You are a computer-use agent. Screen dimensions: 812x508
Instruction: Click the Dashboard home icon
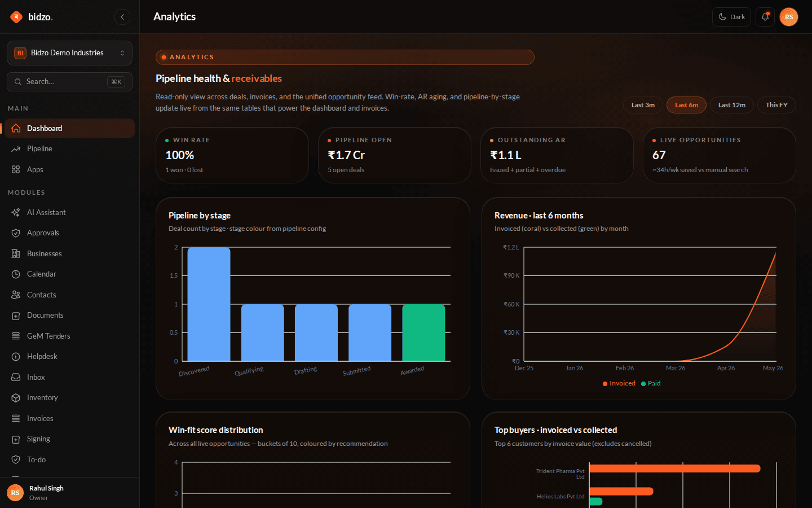click(x=16, y=128)
